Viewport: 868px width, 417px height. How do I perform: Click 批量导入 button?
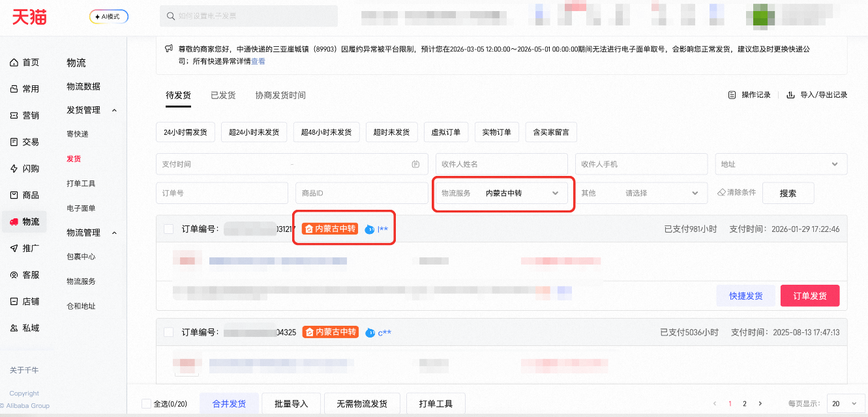tap(291, 404)
